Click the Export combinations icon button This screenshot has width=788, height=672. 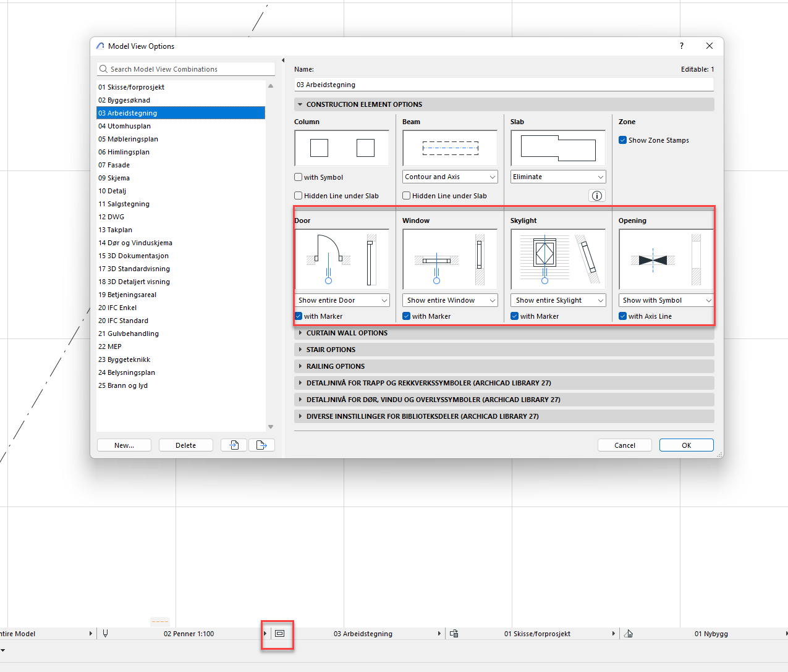[261, 445]
